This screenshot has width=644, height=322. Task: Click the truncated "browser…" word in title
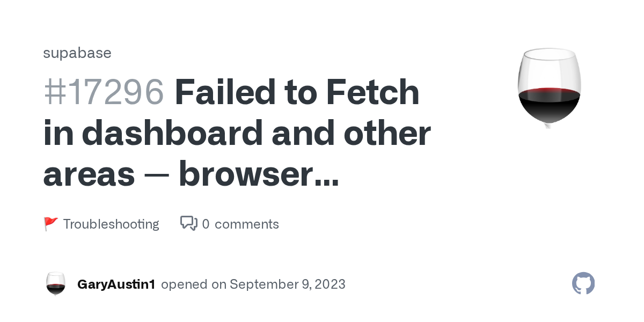(259, 174)
